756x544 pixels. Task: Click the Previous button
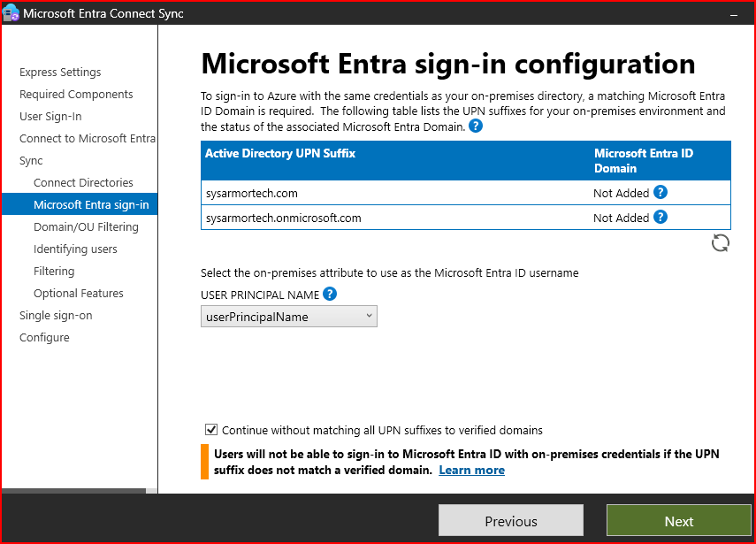coord(511,520)
